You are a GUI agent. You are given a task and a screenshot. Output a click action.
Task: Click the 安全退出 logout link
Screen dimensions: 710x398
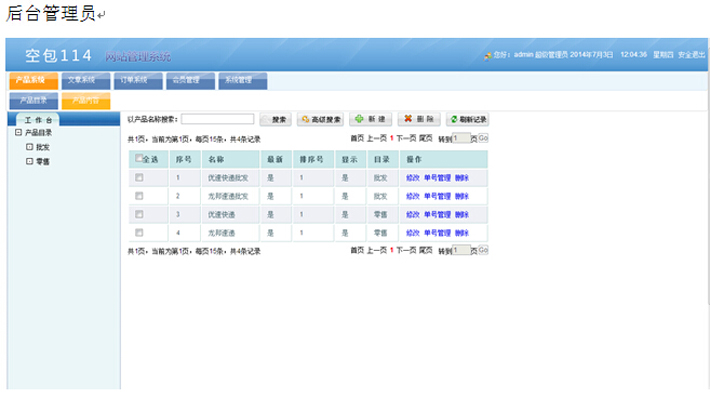[x=691, y=55]
